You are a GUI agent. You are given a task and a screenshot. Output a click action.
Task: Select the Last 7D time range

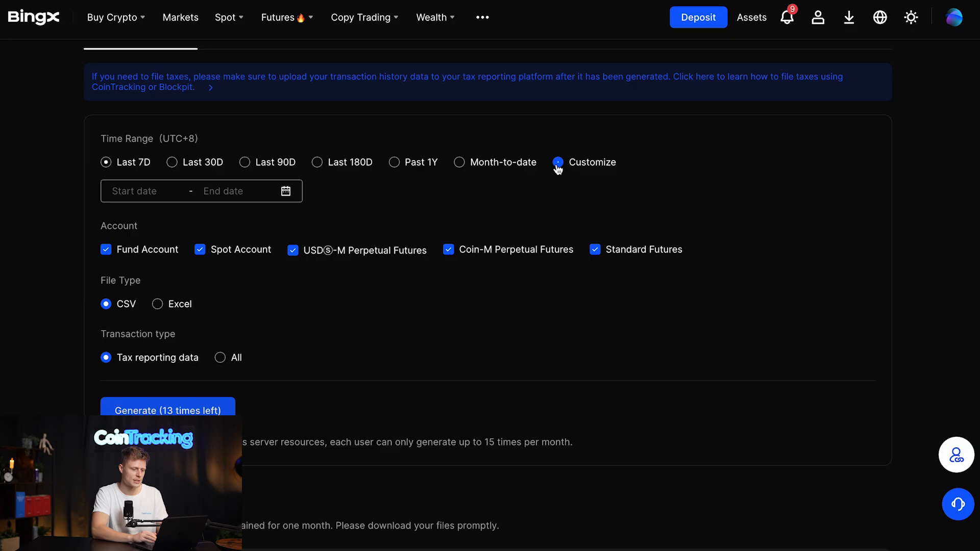pos(126,162)
